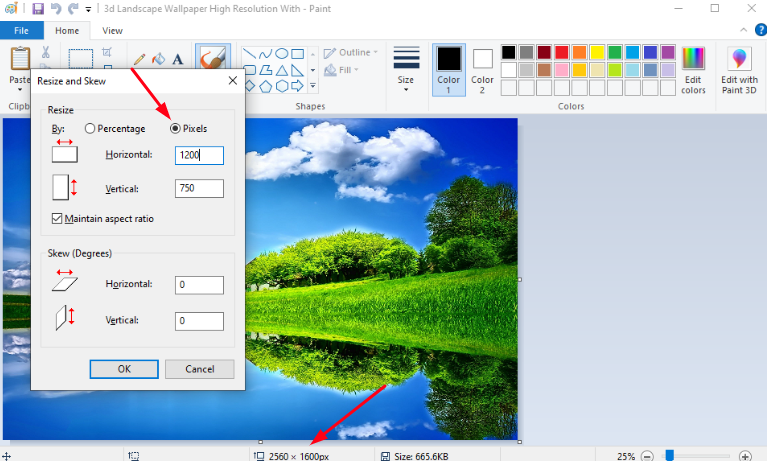Click the Save icon in quick access toolbar

(38, 9)
